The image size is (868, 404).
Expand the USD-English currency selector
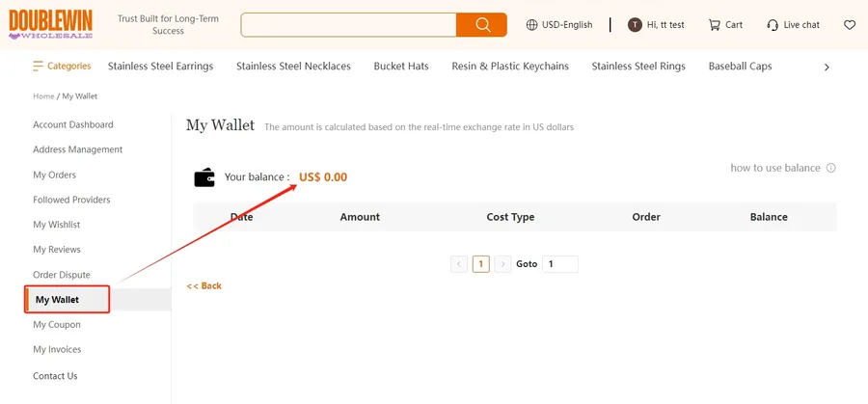coord(567,25)
